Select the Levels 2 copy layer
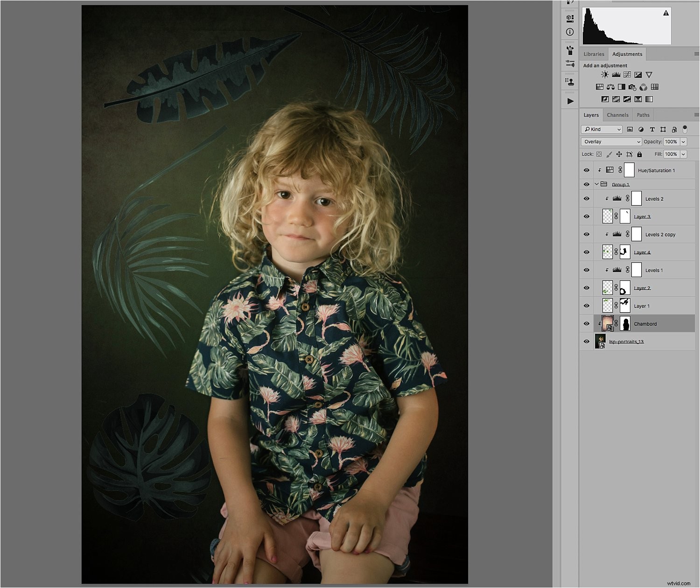Screen dimensions: 700x588 pos(659,234)
